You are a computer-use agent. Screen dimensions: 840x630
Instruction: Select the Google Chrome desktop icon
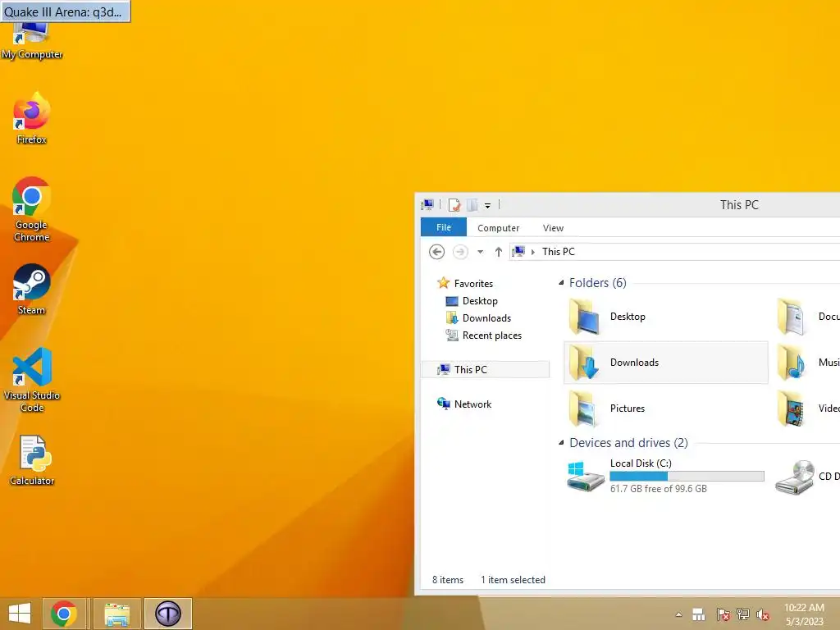32,209
